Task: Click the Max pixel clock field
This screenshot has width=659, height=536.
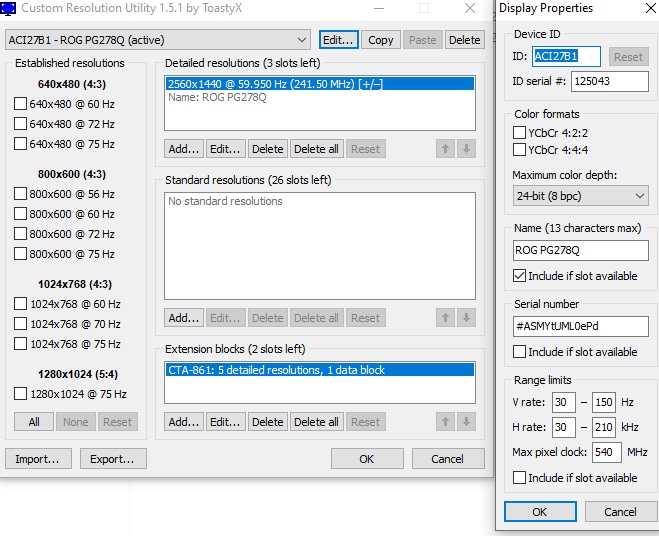Action: [x=606, y=453]
